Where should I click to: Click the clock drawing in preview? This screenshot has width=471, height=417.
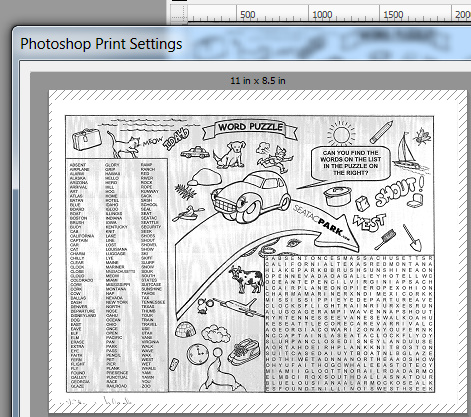point(197,354)
